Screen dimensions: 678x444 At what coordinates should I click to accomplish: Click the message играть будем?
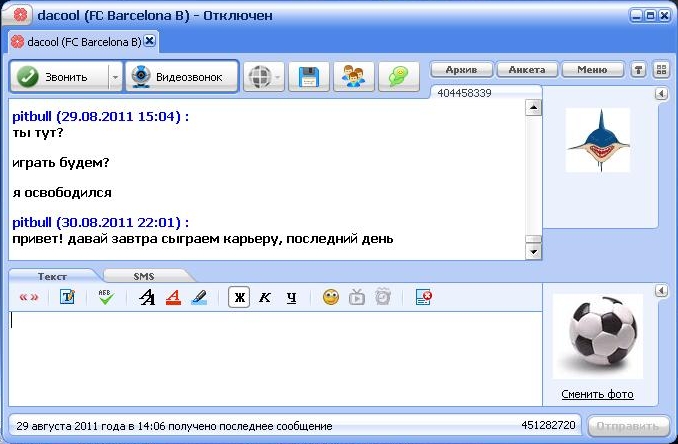click(61, 163)
